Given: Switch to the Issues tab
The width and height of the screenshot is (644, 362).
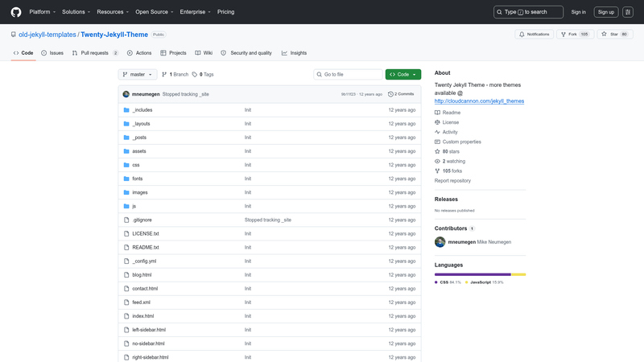Looking at the screenshot, I should pyautogui.click(x=52, y=53).
